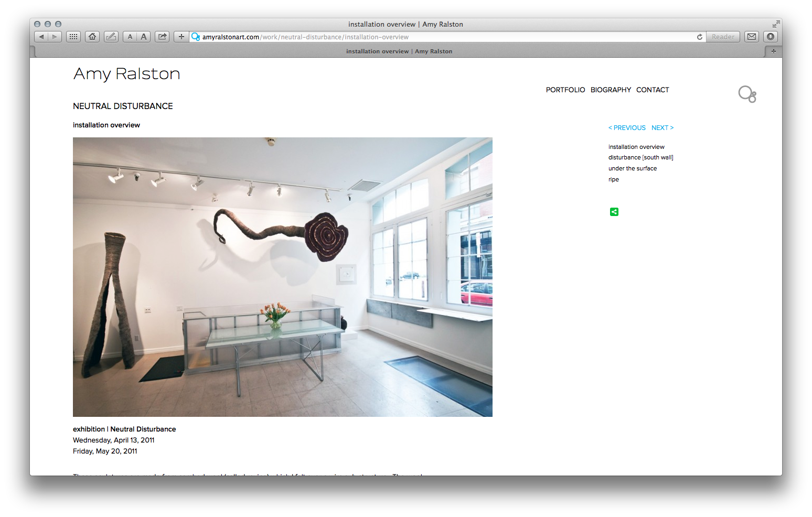812x517 pixels.
Task: Reload the page using the refresh arrow
Action: [699, 37]
